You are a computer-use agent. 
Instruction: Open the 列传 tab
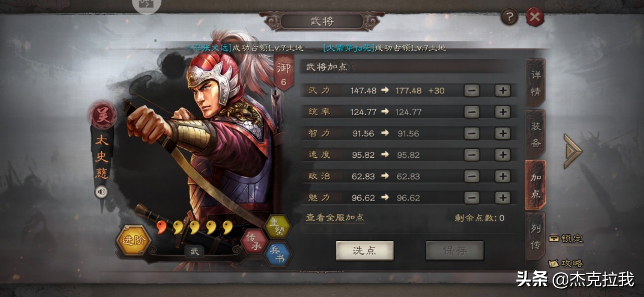coord(536,236)
